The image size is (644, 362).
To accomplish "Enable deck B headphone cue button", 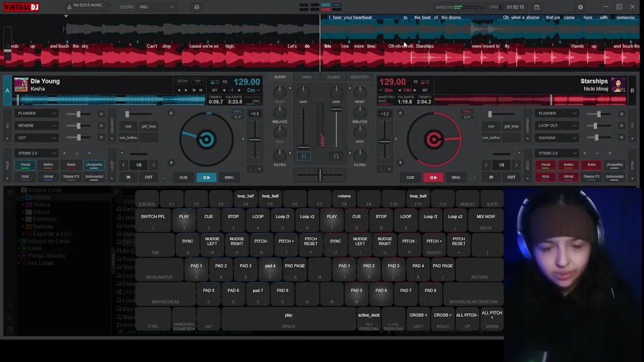I will [x=336, y=156].
